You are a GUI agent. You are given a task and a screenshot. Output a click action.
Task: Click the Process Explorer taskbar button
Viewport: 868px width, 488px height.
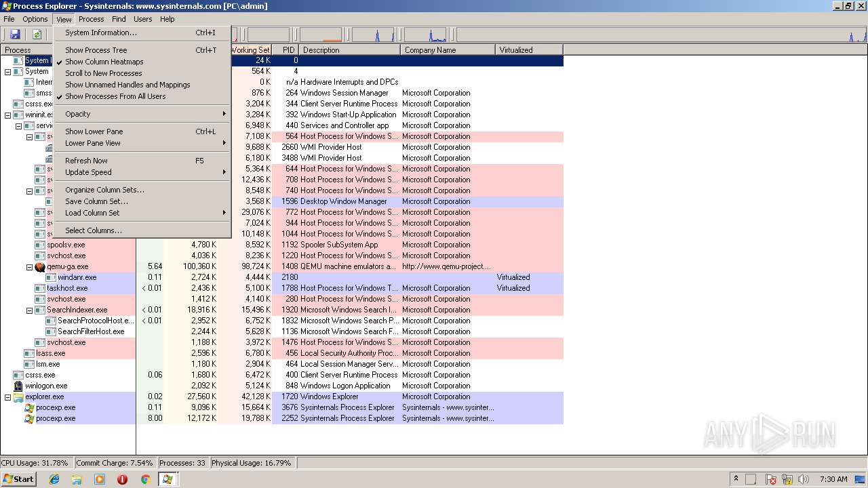pyautogui.click(x=167, y=479)
